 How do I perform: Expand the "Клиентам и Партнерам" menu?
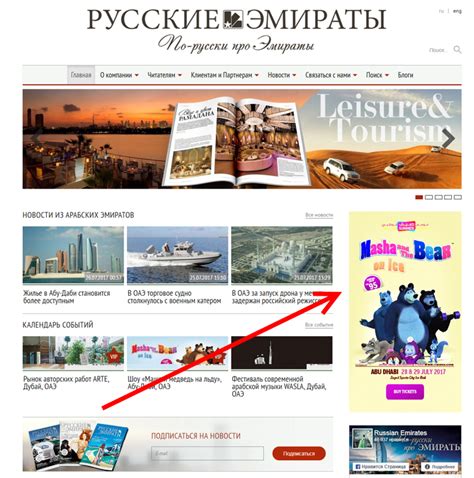click(x=224, y=75)
